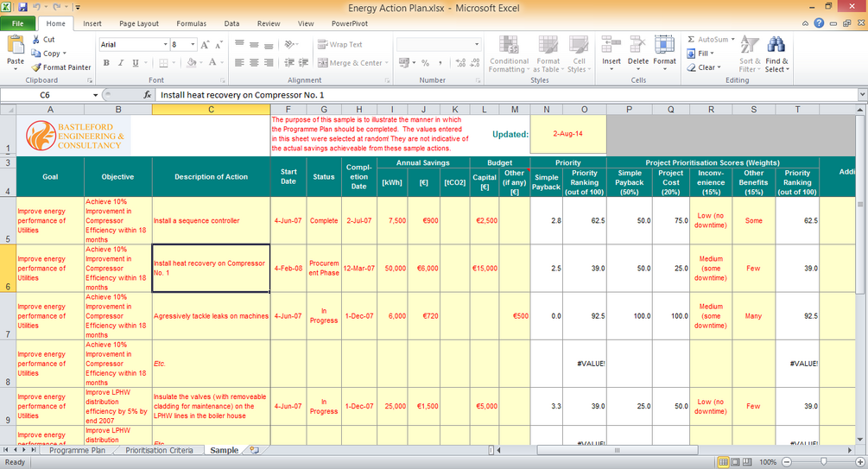Click Decrease Indent icon
Viewport: 868px width, 469px height.
pyautogui.click(x=289, y=62)
